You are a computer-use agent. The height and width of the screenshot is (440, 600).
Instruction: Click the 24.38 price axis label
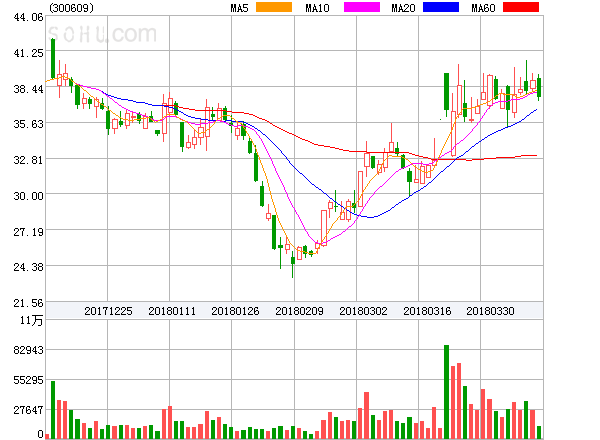(28, 267)
